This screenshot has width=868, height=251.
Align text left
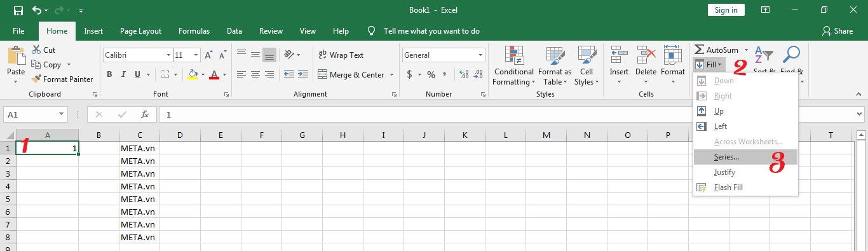(x=241, y=74)
